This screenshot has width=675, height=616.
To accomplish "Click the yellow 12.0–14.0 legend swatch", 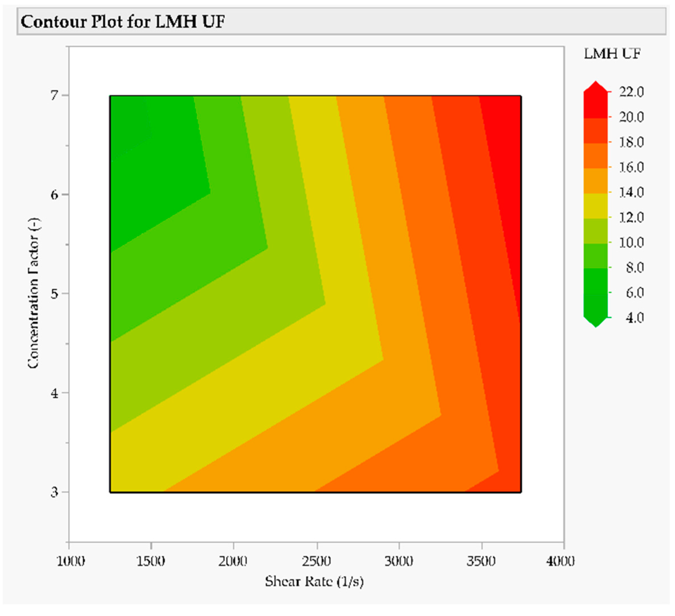I will pyautogui.click(x=595, y=206).
